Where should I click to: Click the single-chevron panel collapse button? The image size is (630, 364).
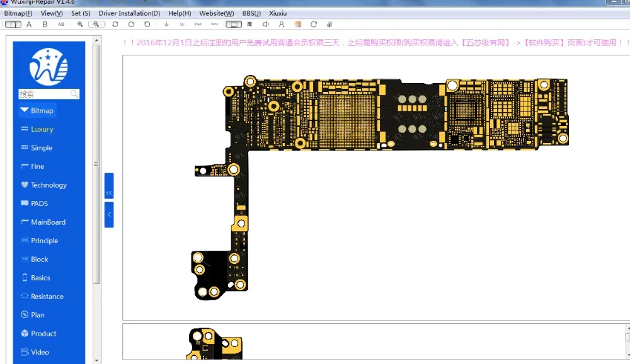tap(109, 215)
